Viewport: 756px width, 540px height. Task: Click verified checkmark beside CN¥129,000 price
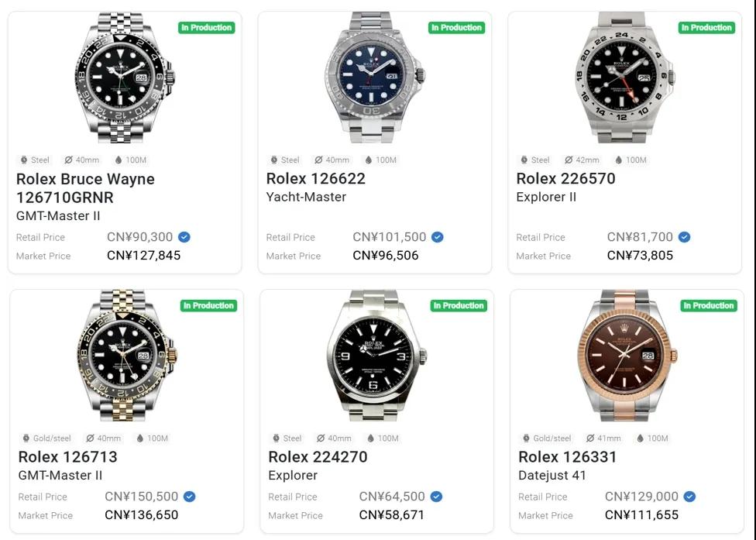pos(689,497)
